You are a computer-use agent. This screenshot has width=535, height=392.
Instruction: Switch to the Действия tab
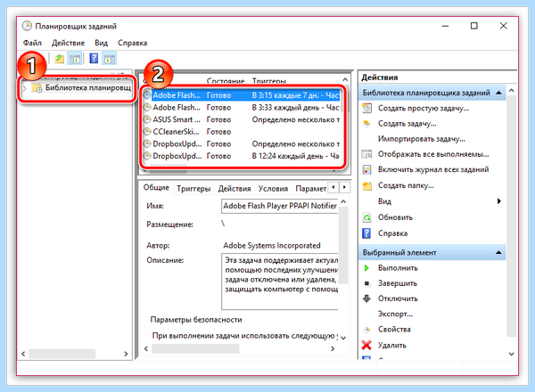pyautogui.click(x=235, y=189)
